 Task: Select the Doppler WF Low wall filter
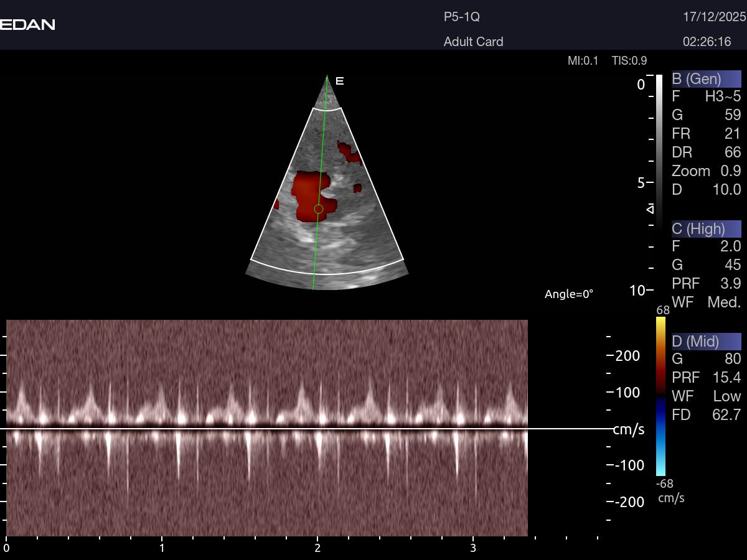(706, 396)
